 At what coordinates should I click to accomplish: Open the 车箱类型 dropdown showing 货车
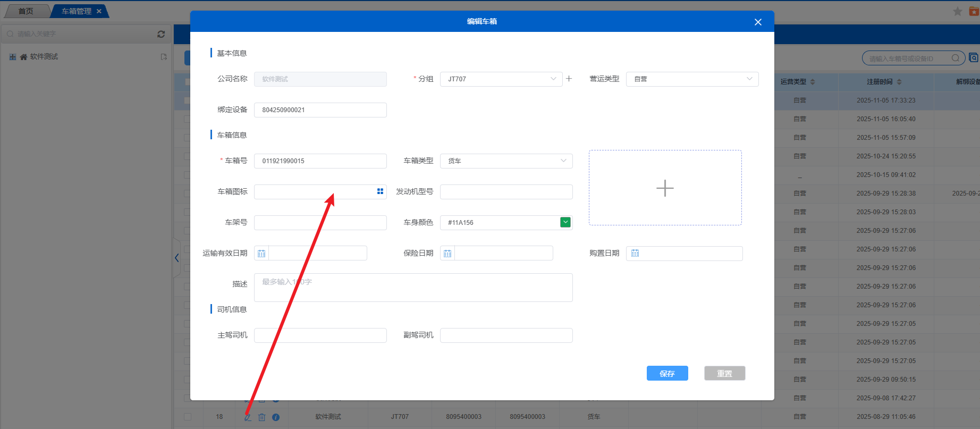[x=506, y=161]
